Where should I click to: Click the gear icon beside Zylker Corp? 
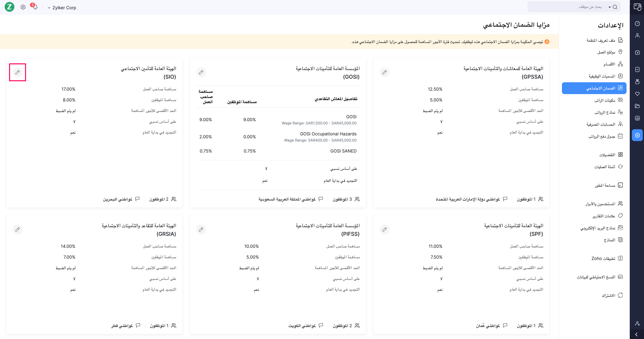tap(23, 7)
